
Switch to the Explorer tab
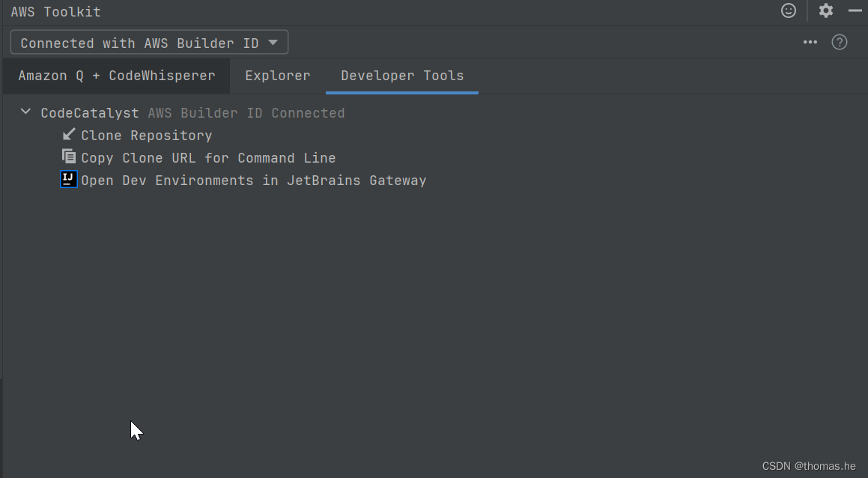(278, 76)
